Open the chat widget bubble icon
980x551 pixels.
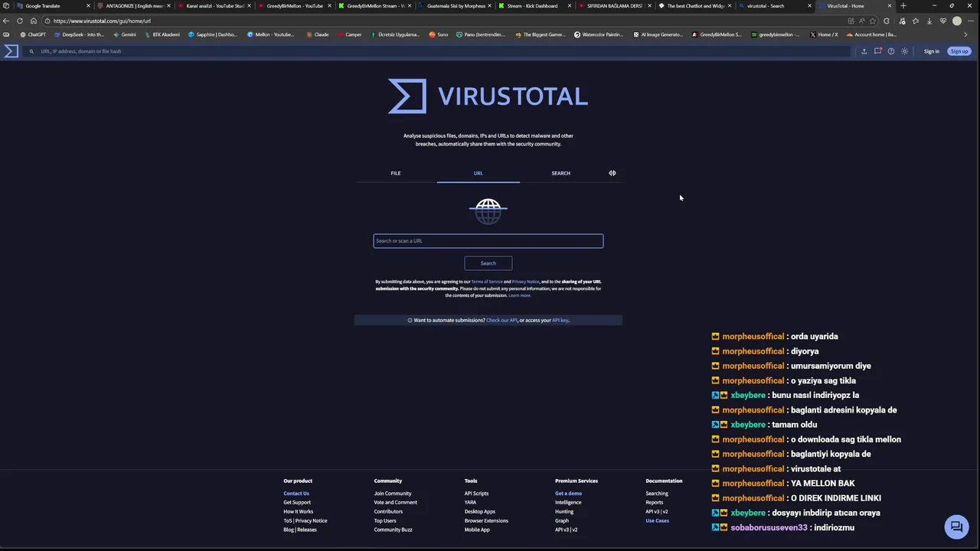[956, 527]
